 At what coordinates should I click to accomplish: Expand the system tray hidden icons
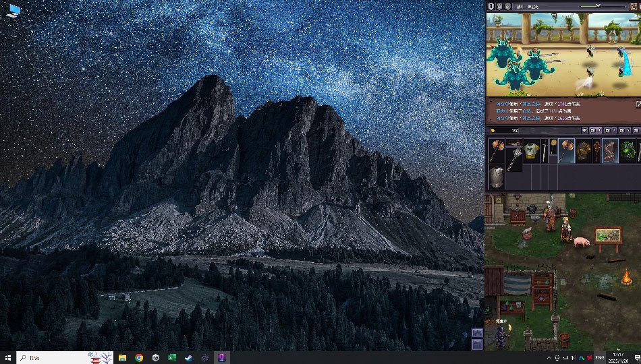[x=549, y=358]
